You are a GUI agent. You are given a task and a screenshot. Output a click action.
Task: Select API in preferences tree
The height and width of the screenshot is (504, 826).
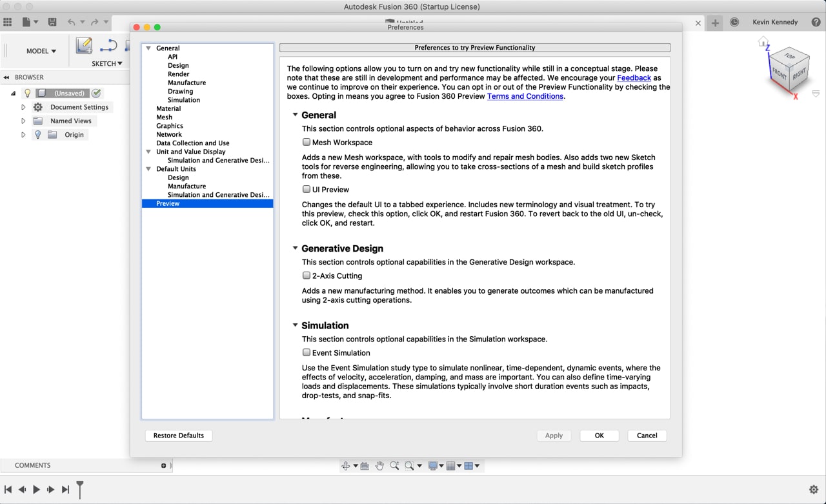(x=172, y=57)
